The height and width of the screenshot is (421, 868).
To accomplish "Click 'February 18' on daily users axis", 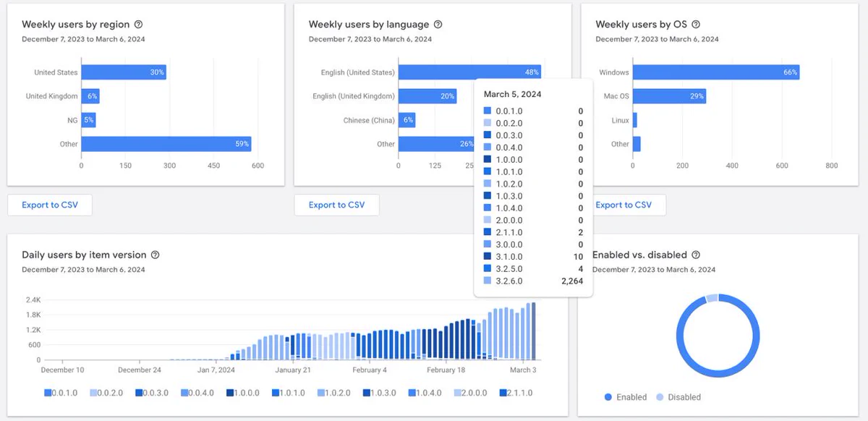I will pos(446,370).
